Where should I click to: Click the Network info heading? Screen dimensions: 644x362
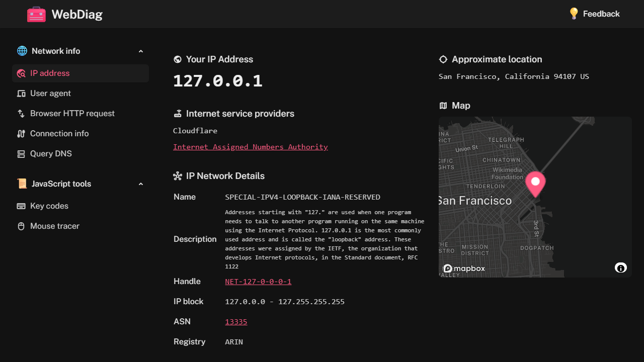(56, 51)
